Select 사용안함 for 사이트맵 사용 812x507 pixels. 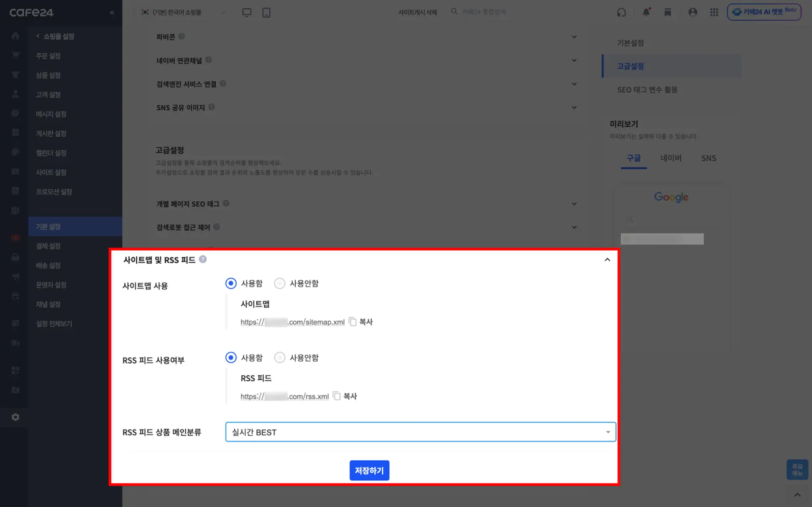280,284
